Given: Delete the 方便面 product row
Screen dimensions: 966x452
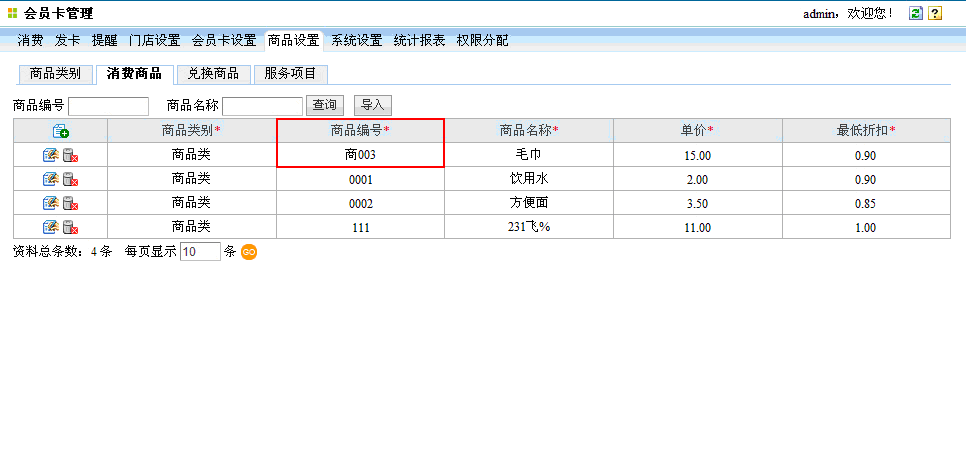Looking at the screenshot, I should point(70,203).
